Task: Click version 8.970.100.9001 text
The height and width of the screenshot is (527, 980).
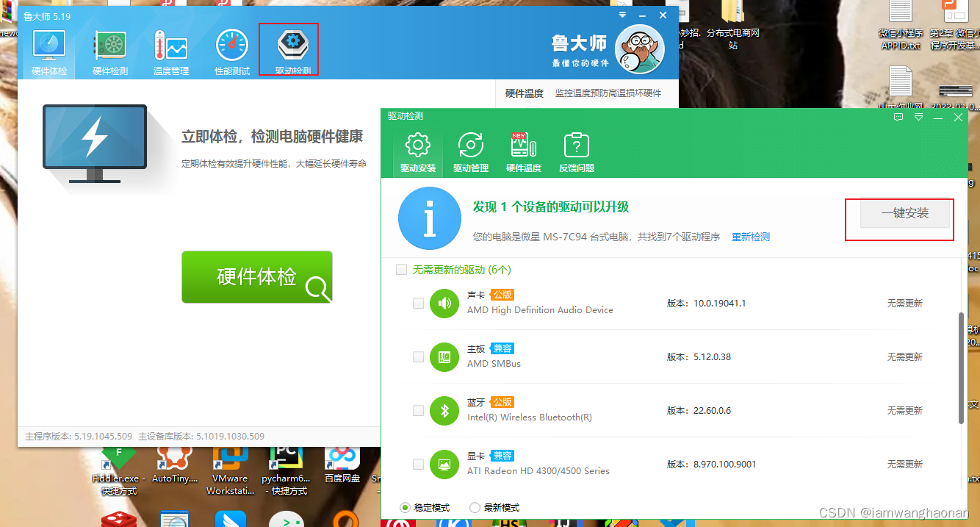Action: (724, 464)
